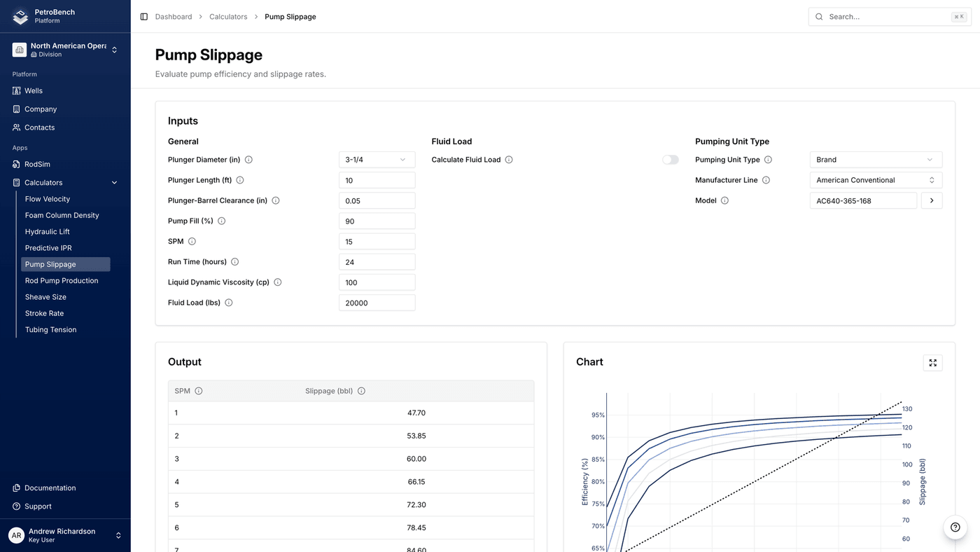
Task: Open the floating help question-mark button
Action: [x=955, y=527]
